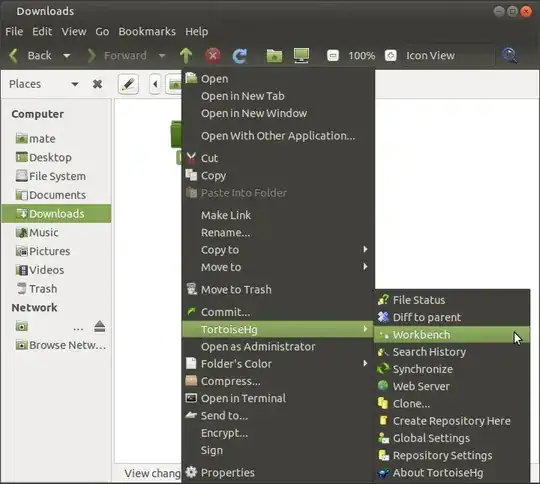Screen dimensions: 540x484
Task: Click the blue Reload icon
Action: coord(240,55)
